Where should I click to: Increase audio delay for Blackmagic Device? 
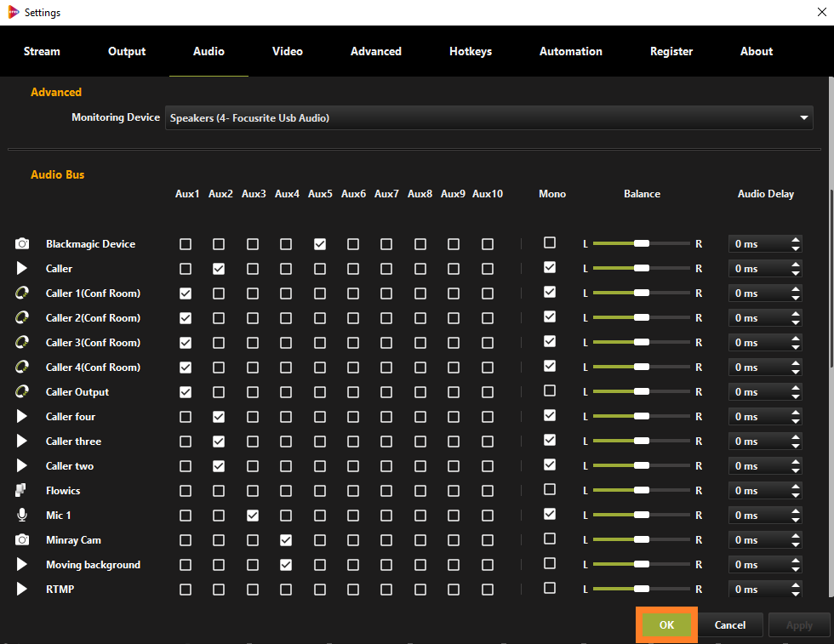click(795, 240)
